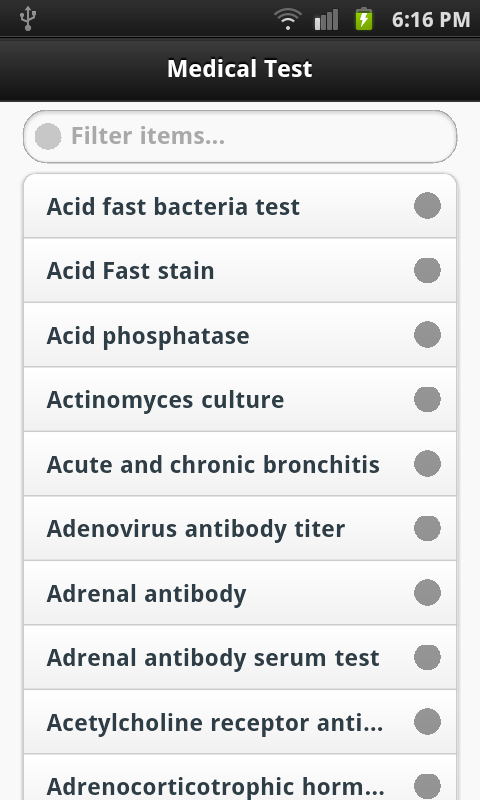This screenshot has height=800, width=480.
Task: Open Acid fast bacteria test entry
Action: point(240,206)
